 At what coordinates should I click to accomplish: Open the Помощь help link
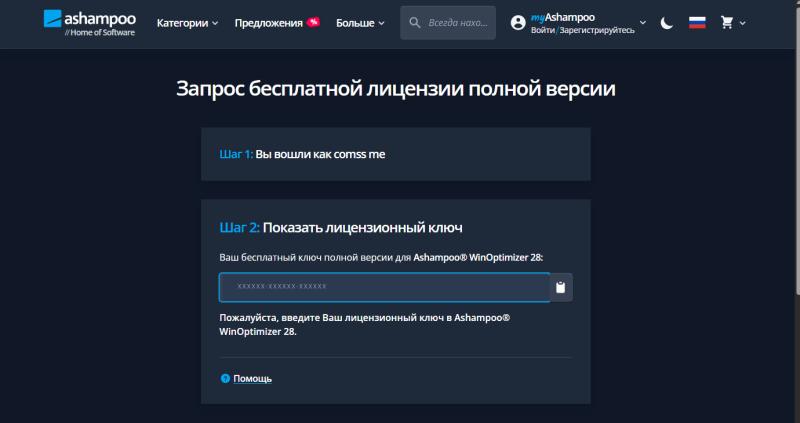(x=253, y=379)
